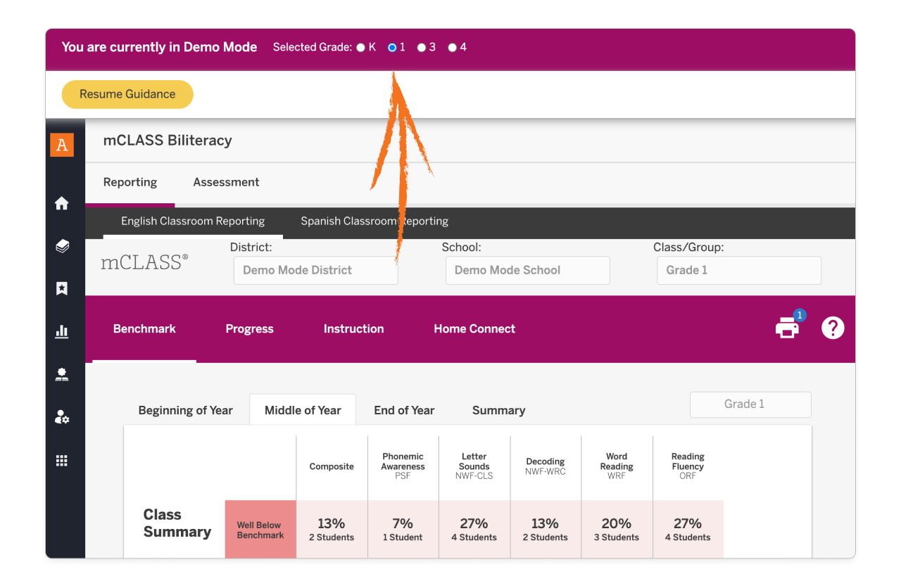Click the starred bookmark sidebar icon

point(62,288)
